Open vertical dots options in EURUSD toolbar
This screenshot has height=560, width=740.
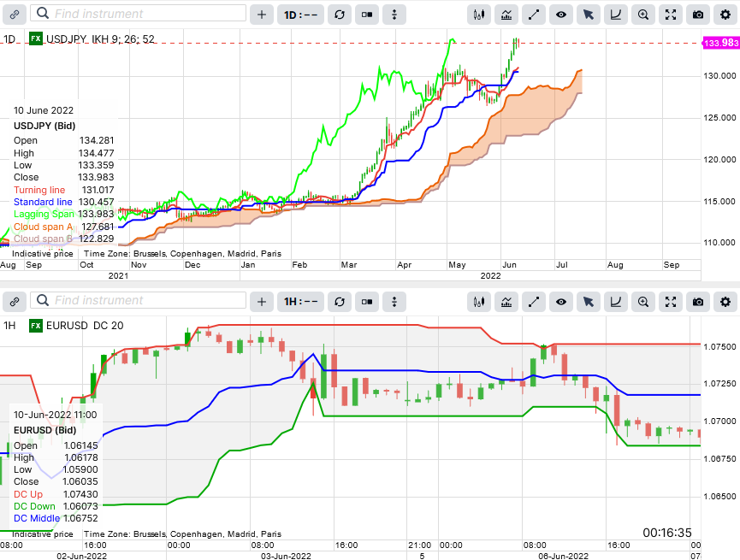(x=394, y=302)
